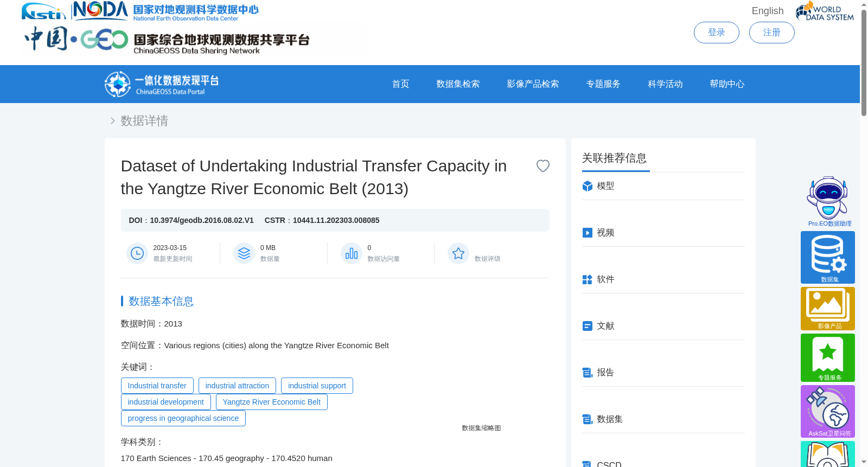Switch the language to English
The height and width of the screenshot is (467, 868).
(x=768, y=11)
